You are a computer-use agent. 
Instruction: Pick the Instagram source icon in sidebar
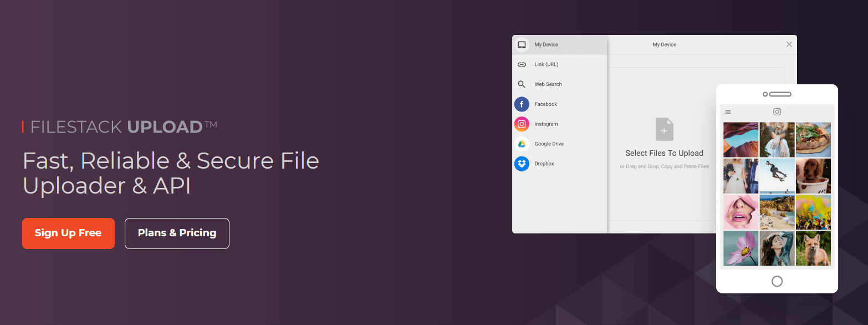tap(522, 124)
